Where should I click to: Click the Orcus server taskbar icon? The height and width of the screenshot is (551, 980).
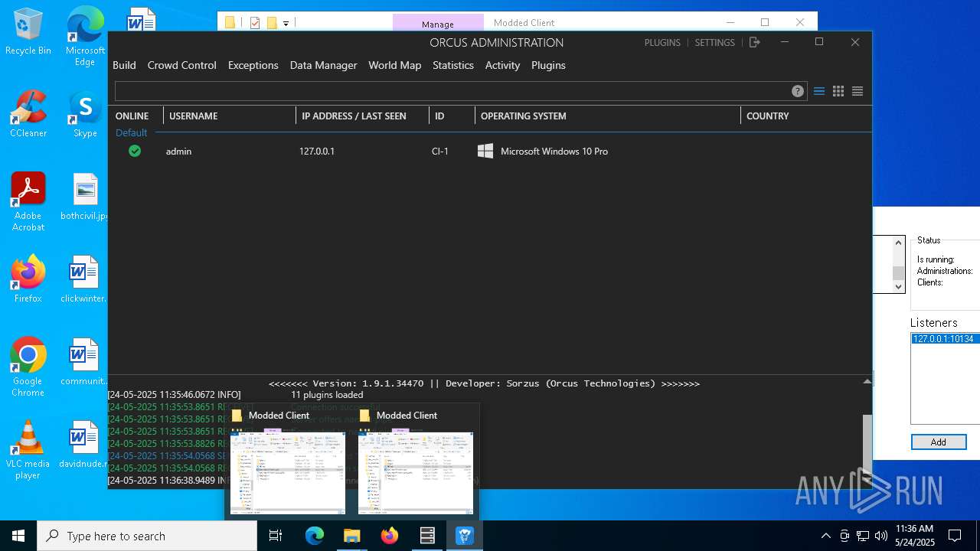[427, 536]
